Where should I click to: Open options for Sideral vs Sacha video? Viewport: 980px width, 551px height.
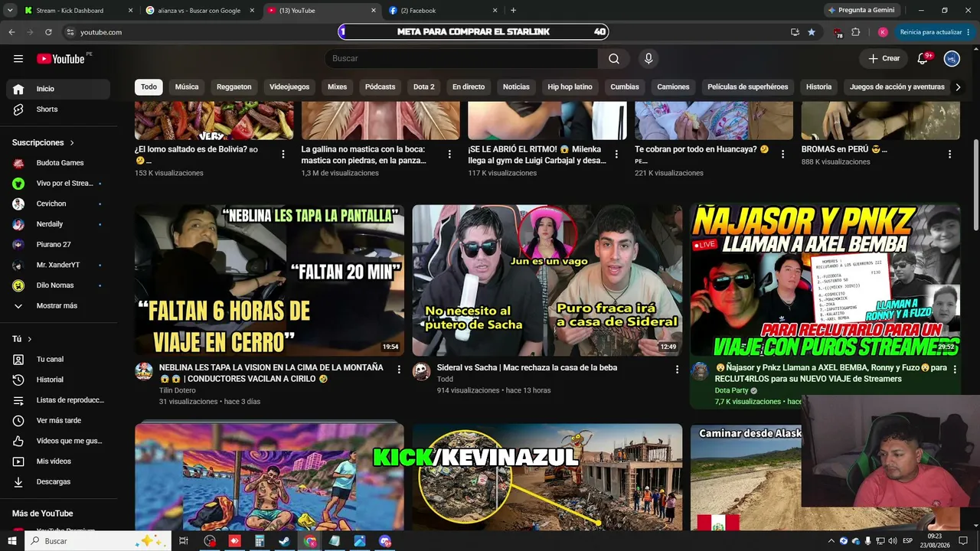[x=677, y=369]
